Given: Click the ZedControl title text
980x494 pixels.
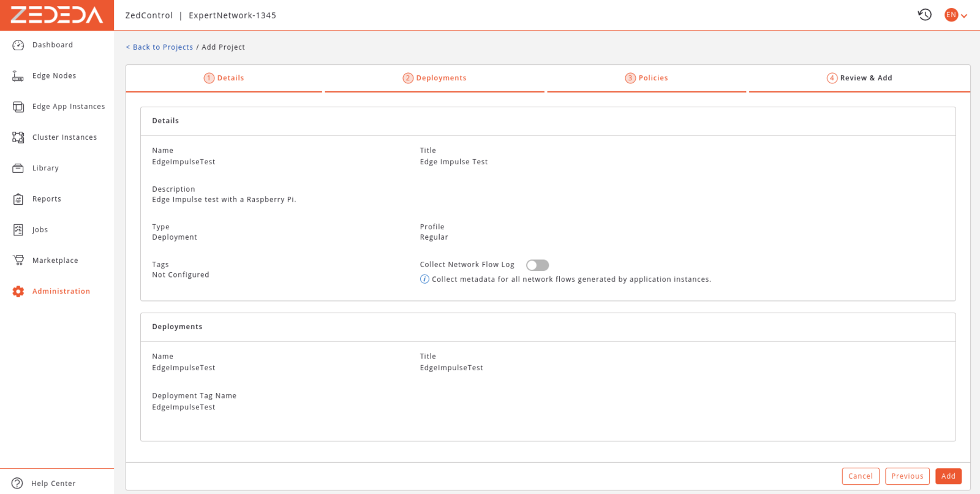Looking at the screenshot, I should point(149,15).
